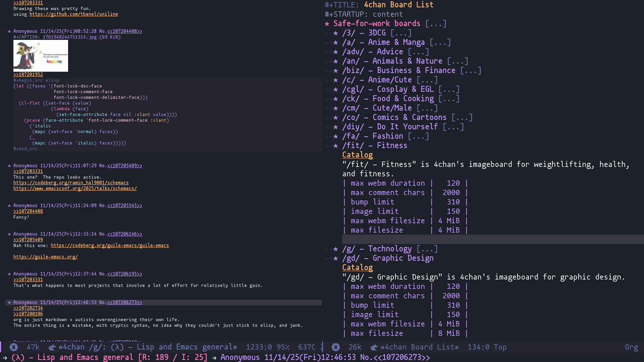The height and width of the screenshot is (362, 644).
Task: Open the codeberg guile-emacs repository link
Action: coord(110,245)
